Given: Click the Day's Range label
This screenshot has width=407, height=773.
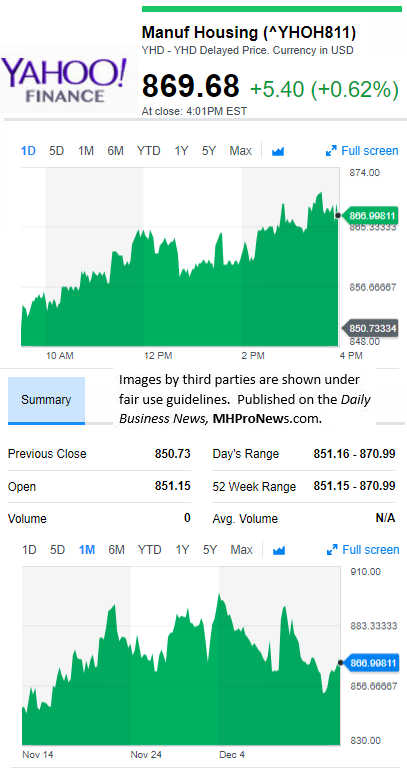Looking at the screenshot, I should click(x=246, y=454).
